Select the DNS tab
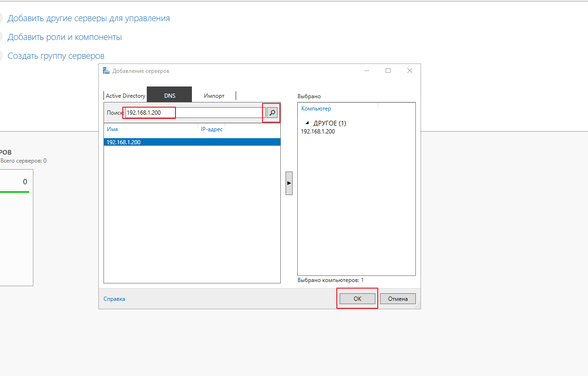 [169, 96]
